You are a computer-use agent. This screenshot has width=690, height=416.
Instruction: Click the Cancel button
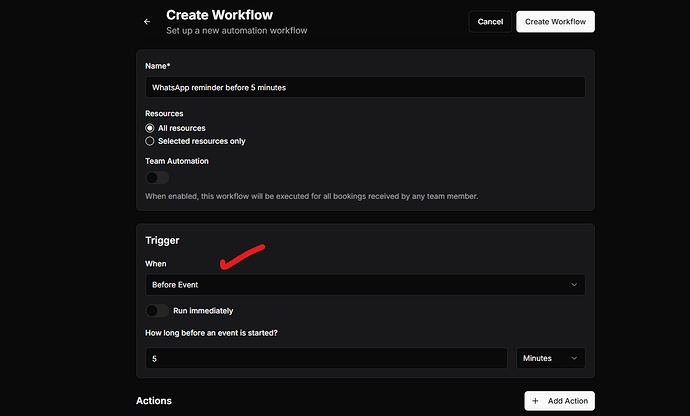(490, 22)
